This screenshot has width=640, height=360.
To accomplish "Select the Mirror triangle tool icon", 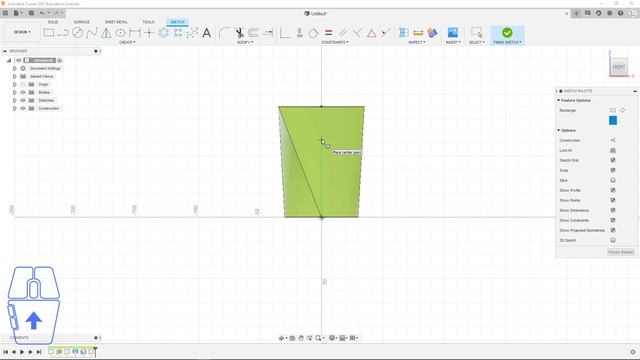I will [x=106, y=33].
